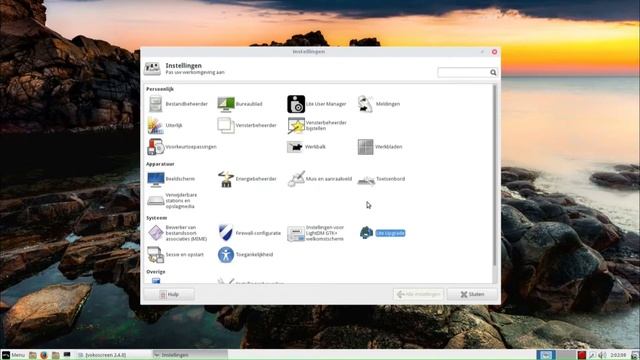Click the red recording icon in tray
The height and width of the screenshot is (360, 640).
(582, 355)
